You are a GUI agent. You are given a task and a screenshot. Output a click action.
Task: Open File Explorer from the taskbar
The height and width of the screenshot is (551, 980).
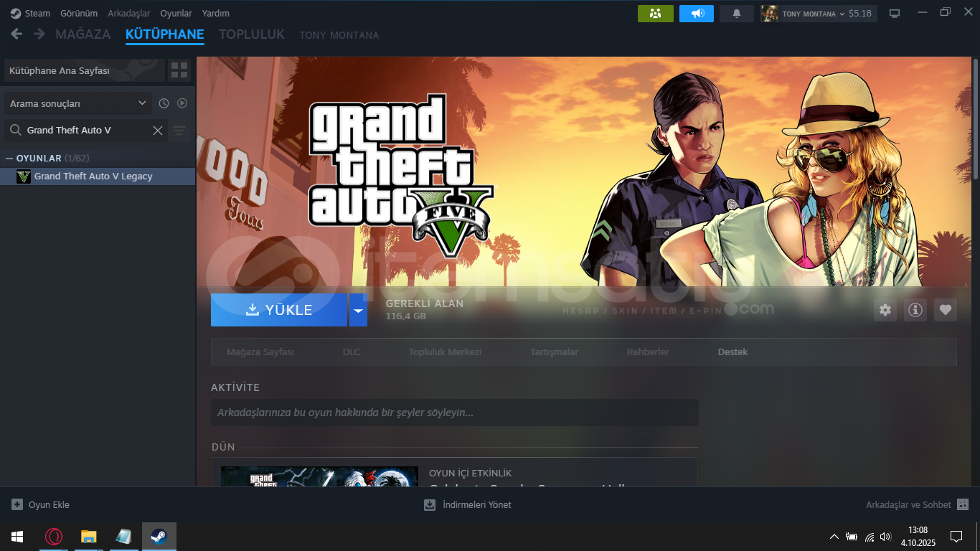coord(89,537)
